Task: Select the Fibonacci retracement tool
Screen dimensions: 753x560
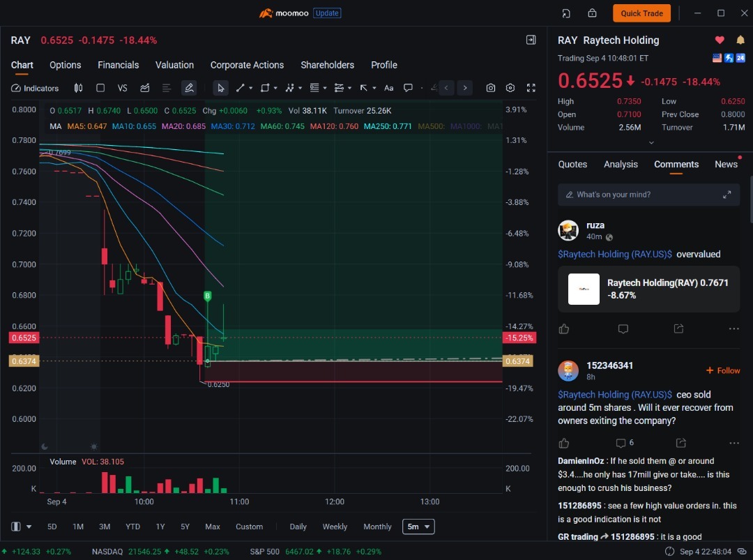Action: click(x=314, y=88)
